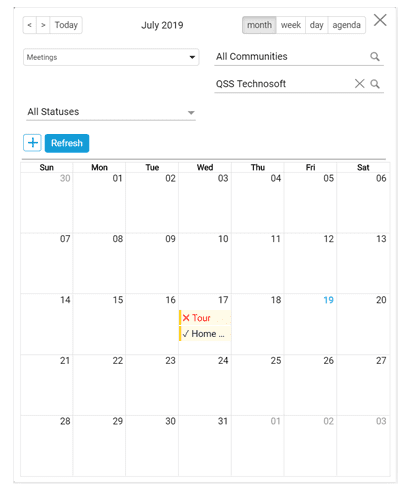Clear QSS Technosoft with the X icon
Screen dimensions: 414x485
pos(359,84)
